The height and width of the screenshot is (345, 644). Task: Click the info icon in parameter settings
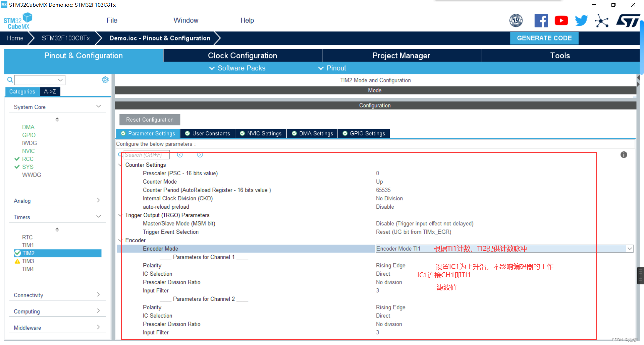coord(624,155)
